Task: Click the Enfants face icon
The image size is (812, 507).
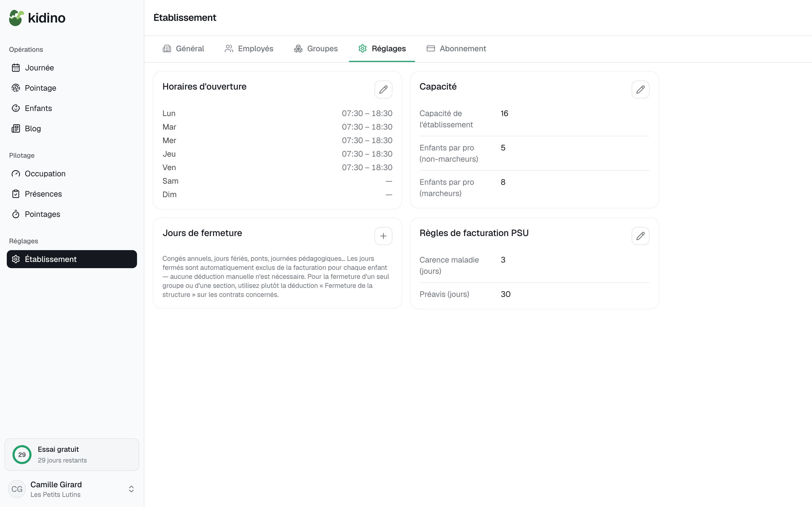Action: (x=16, y=108)
